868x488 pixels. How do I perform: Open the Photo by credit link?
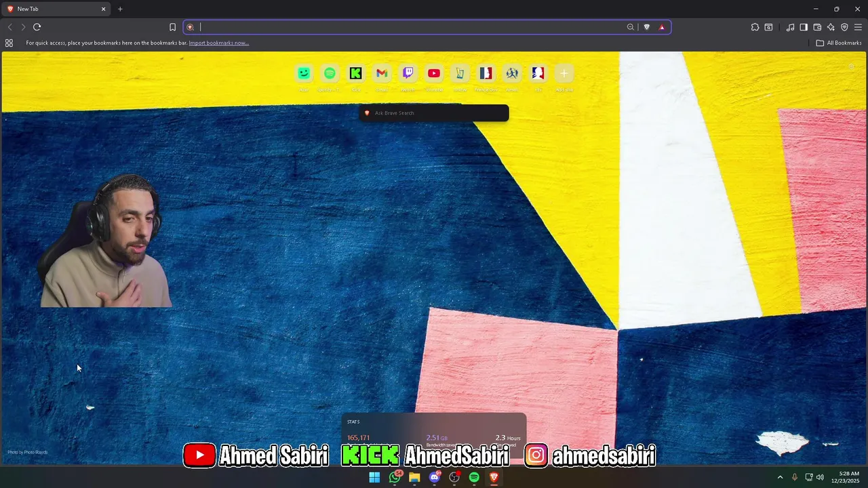[28, 452]
